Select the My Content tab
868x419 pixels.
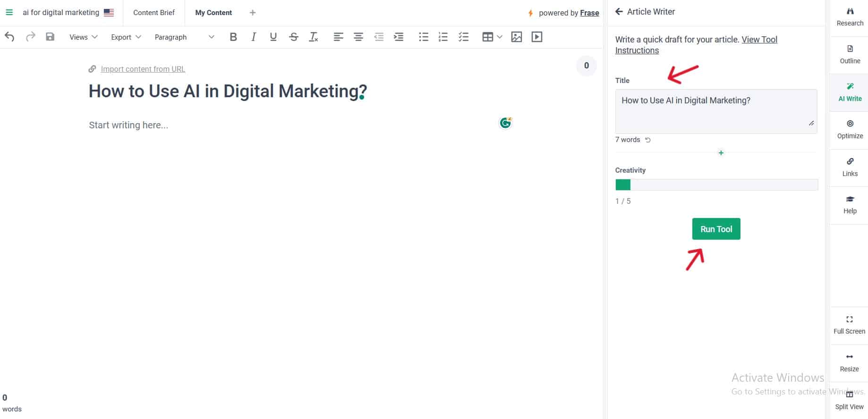pyautogui.click(x=213, y=13)
